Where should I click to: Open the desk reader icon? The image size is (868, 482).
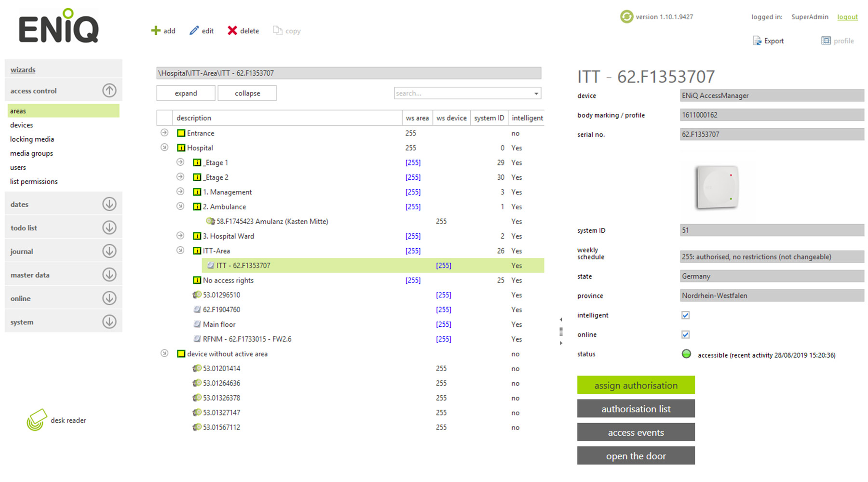click(37, 420)
